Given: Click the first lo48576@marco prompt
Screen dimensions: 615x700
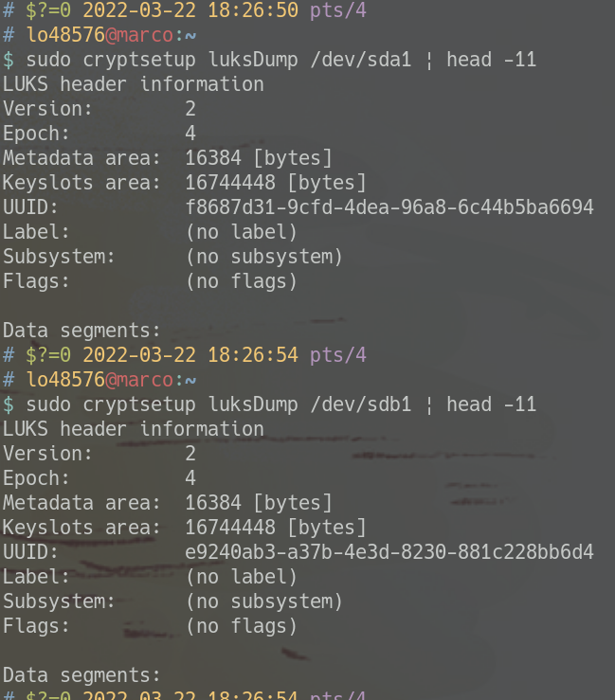Looking at the screenshot, I should (100, 35).
